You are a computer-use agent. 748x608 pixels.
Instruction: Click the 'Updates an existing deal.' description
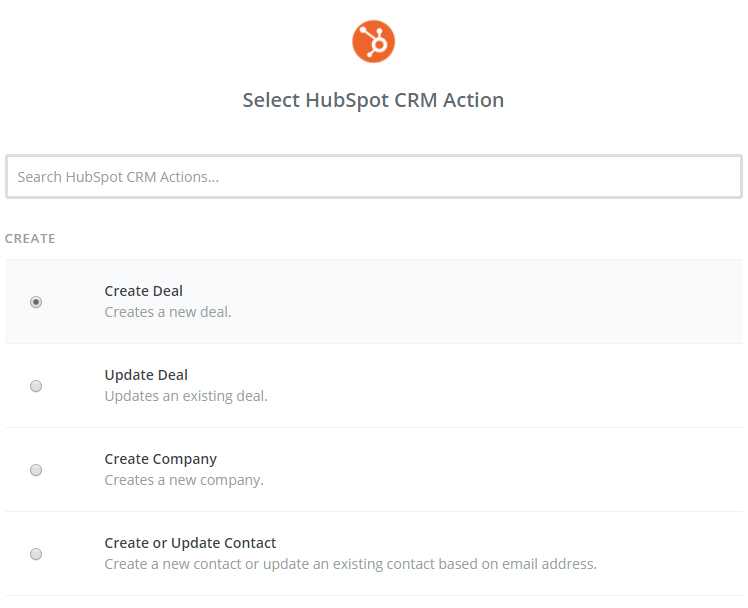pyautogui.click(x=186, y=396)
